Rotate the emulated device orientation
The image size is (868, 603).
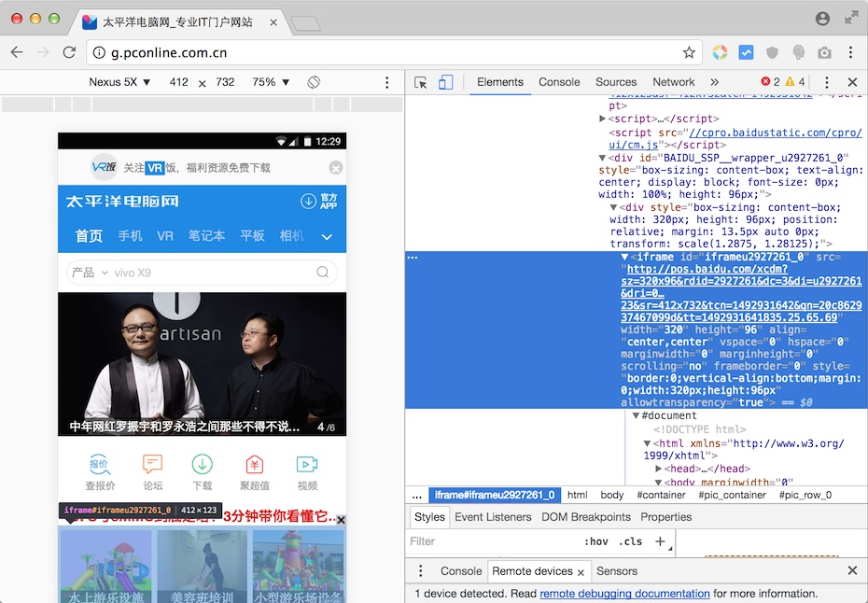tap(314, 82)
